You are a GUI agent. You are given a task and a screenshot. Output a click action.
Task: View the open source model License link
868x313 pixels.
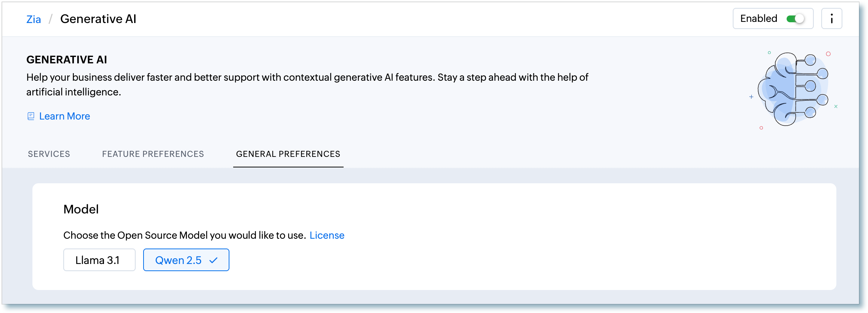[327, 235]
